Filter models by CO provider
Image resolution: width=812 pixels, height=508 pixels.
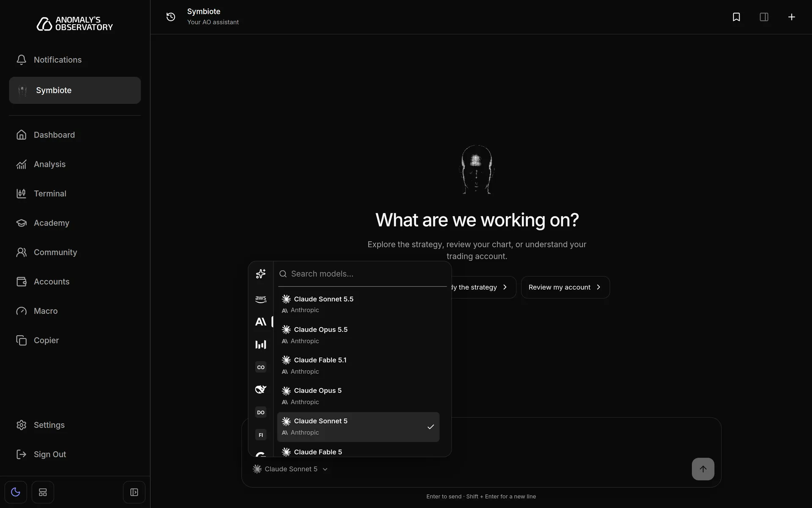point(261,367)
